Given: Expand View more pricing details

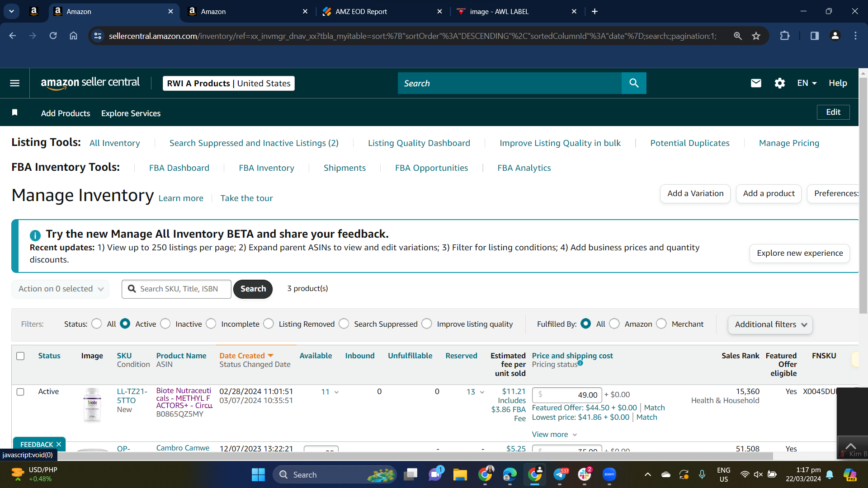Looking at the screenshot, I should 555,434.
